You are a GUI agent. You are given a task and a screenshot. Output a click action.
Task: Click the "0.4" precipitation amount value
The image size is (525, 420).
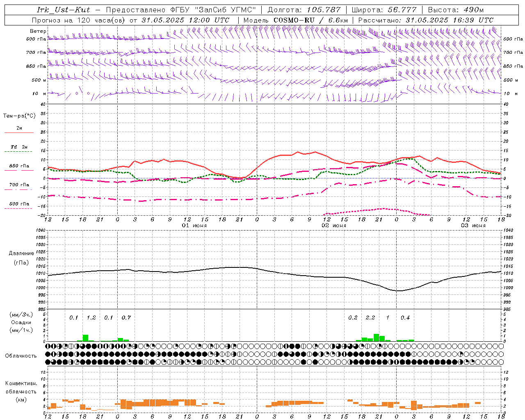405,317
